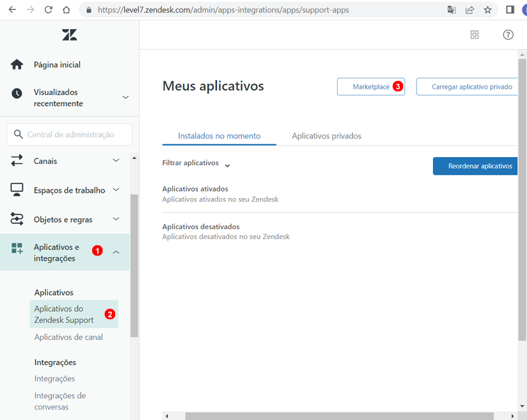Click Carregar aplicativo privado button
Screen dimensions: 527x420
coord(467,87)
